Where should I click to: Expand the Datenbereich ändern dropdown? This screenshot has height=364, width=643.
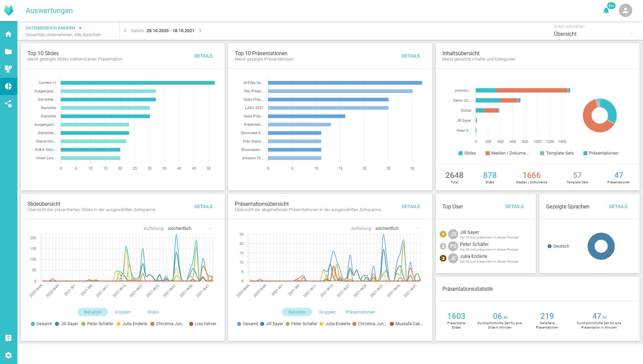54,28
